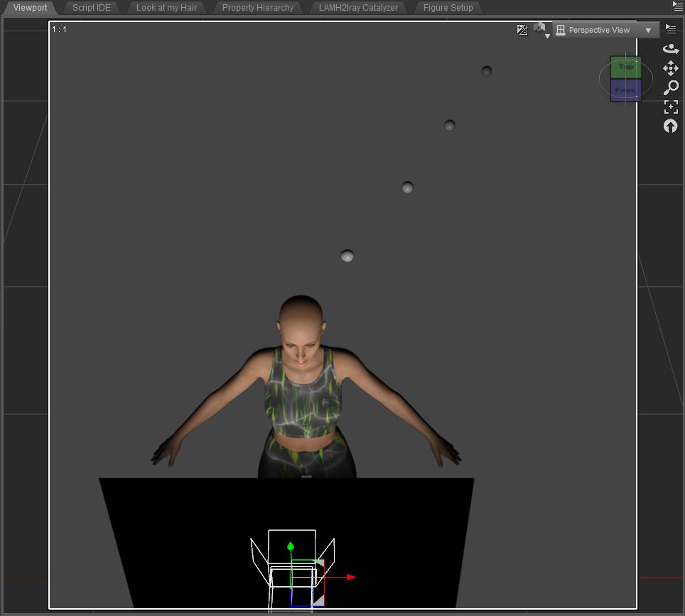The width and height of the screenshot is (685, 616).
Task: Activate the camera Zoom magnifier icon
Action: tap(670, 88)
